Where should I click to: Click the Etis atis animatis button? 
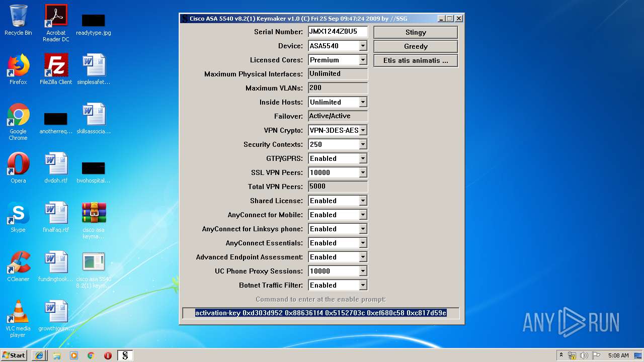coord(416,60)
